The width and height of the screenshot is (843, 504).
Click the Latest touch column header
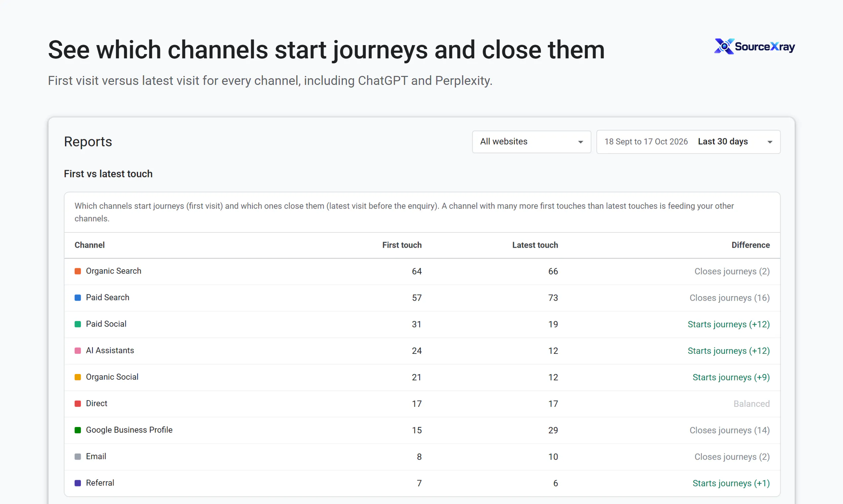click(535, 245)
